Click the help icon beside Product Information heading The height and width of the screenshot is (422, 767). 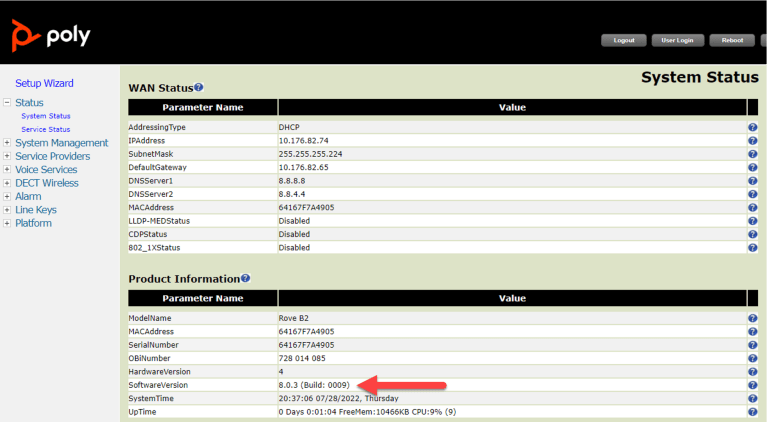[245, 278]
